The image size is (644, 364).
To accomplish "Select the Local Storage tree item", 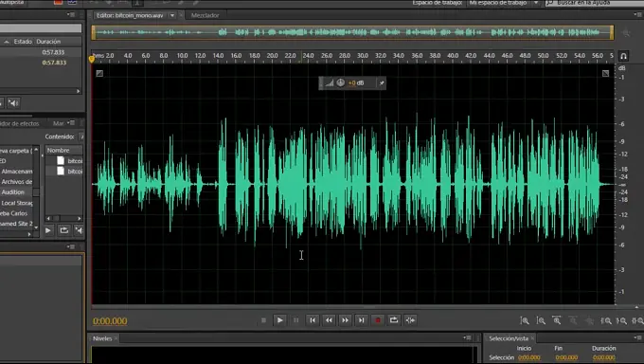I will point(17,203).
